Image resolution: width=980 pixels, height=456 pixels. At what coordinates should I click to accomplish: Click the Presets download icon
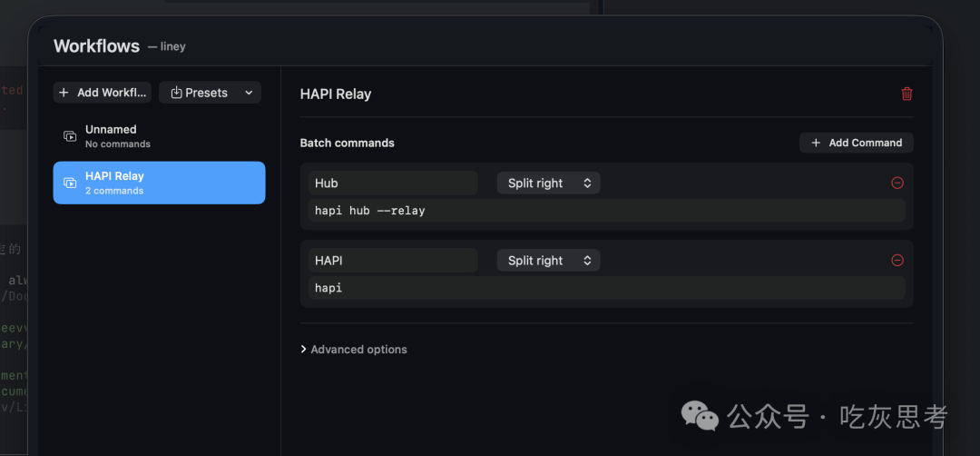click(x=176, y=93)
